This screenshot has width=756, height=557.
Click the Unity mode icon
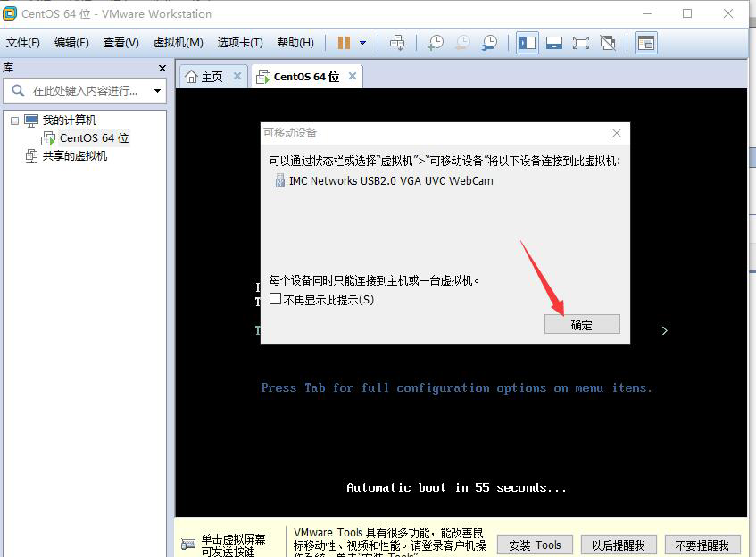pyautogui.click(x=608, y=43)
